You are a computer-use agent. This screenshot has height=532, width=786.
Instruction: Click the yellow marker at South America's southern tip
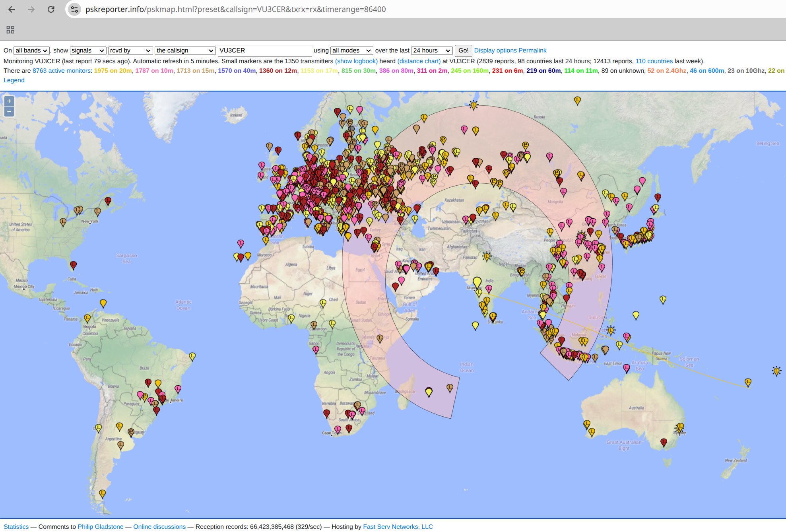coord(102,493)
